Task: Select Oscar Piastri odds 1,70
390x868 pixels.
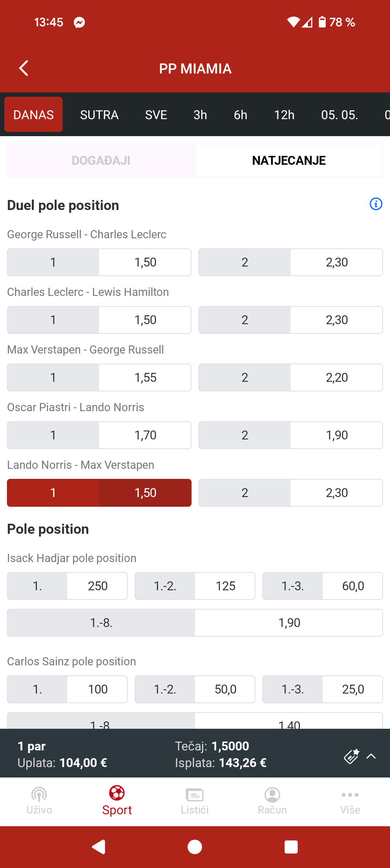Action: click(x=99, y=435)
